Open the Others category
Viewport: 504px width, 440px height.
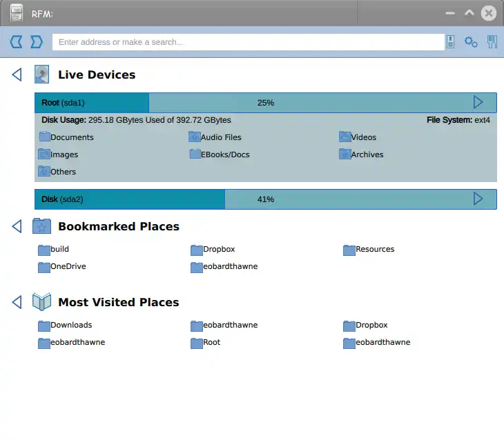click(x=57, y=172)
